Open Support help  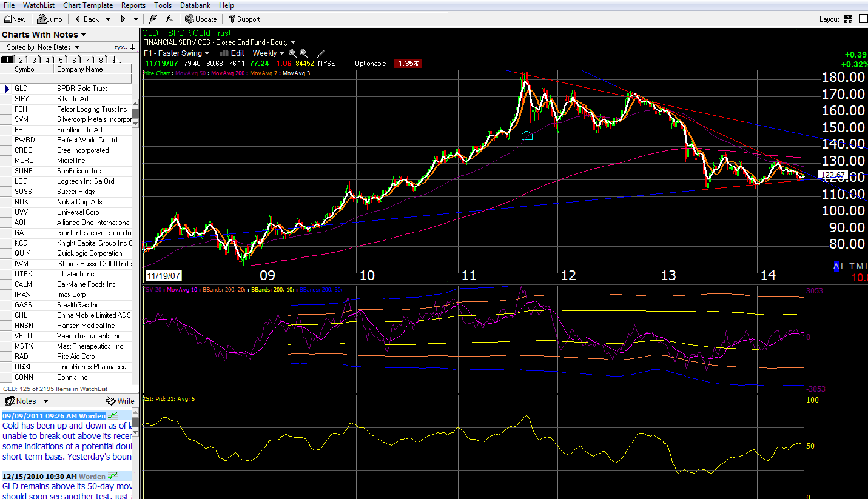[x=244, y=19]
